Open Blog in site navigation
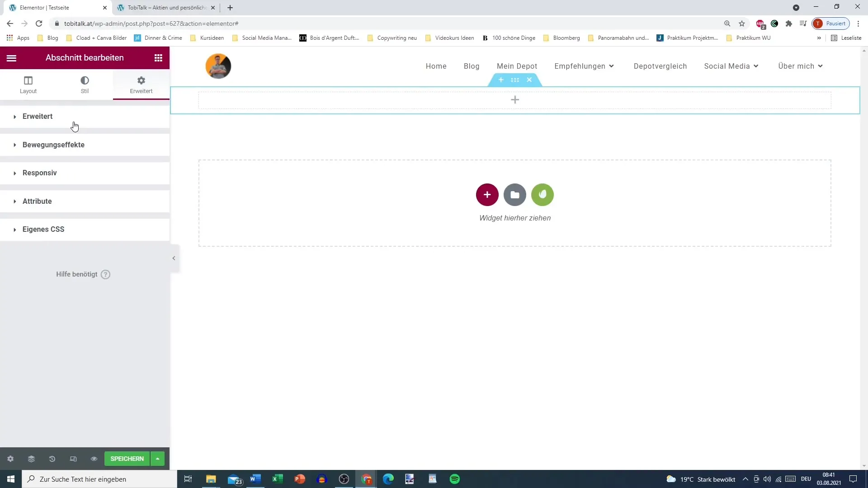This screenshot has height=488, width=868. click(472, 66)
